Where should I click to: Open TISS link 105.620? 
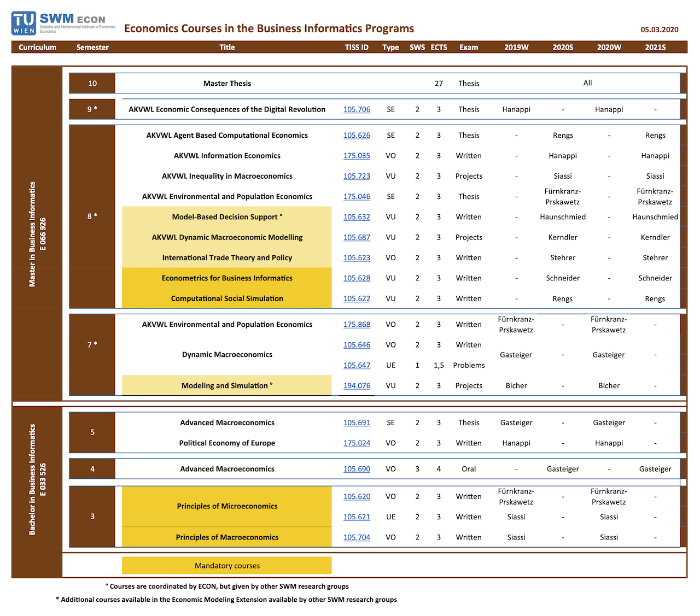(x=357, y=496)
